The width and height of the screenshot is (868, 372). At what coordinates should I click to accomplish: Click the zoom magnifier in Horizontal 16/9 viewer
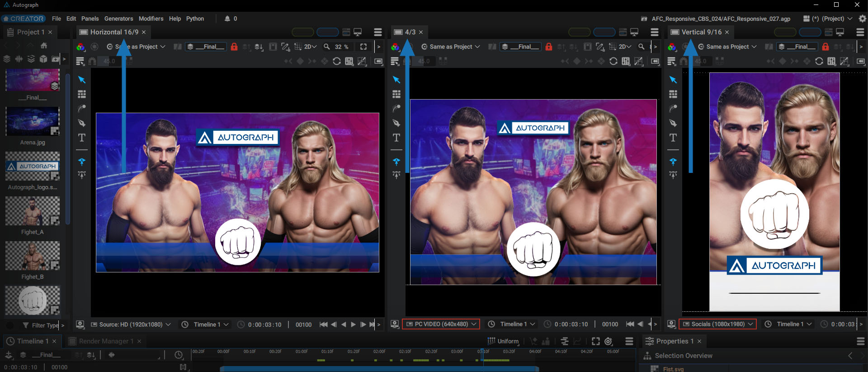point(327,47)
